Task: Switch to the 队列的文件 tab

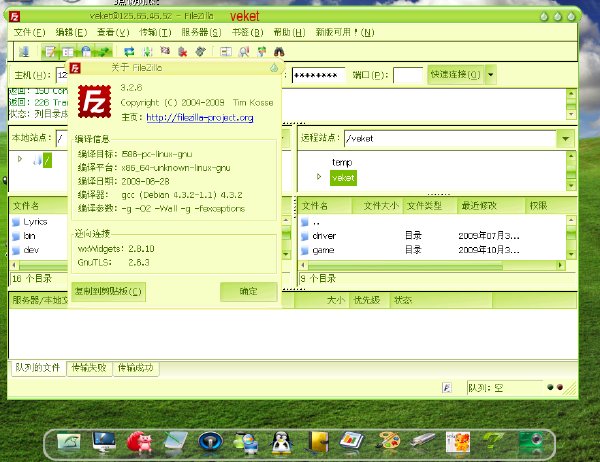Action: (x=38, y=368)
